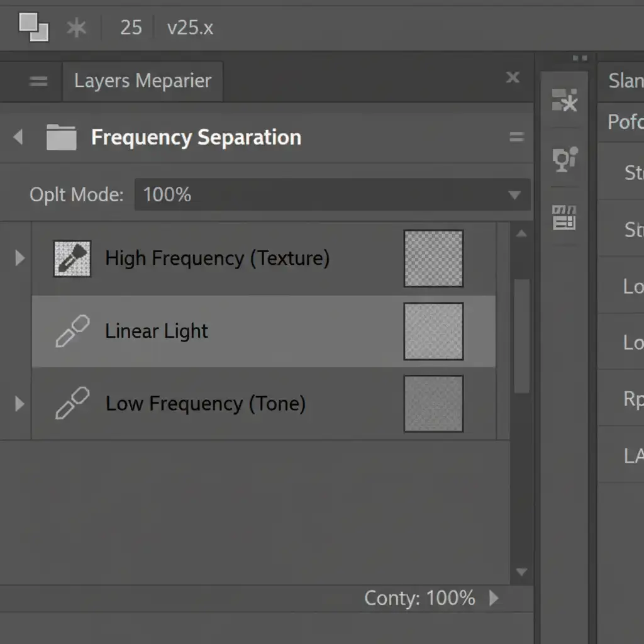Click the top icon in the side strip

click(564, 100)
